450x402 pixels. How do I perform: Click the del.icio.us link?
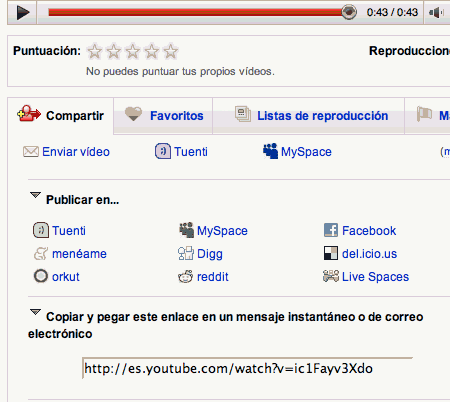coord(369,254)
